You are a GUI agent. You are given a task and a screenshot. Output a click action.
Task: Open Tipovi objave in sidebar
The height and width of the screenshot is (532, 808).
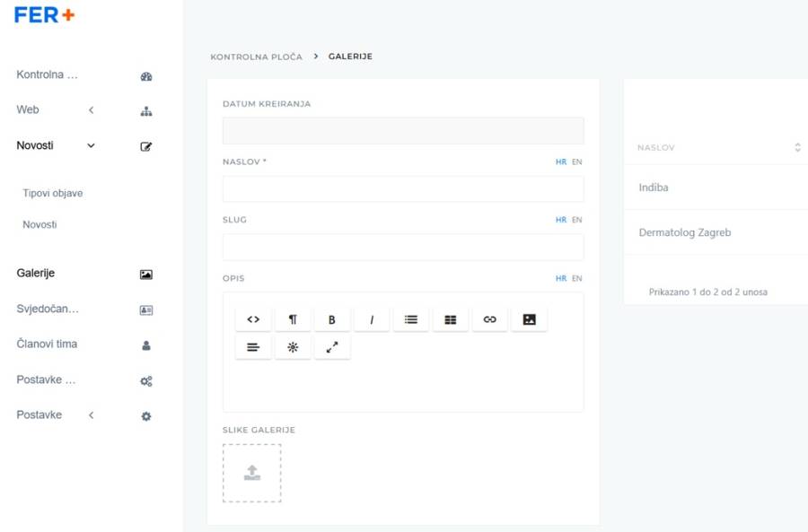(53, 193)
